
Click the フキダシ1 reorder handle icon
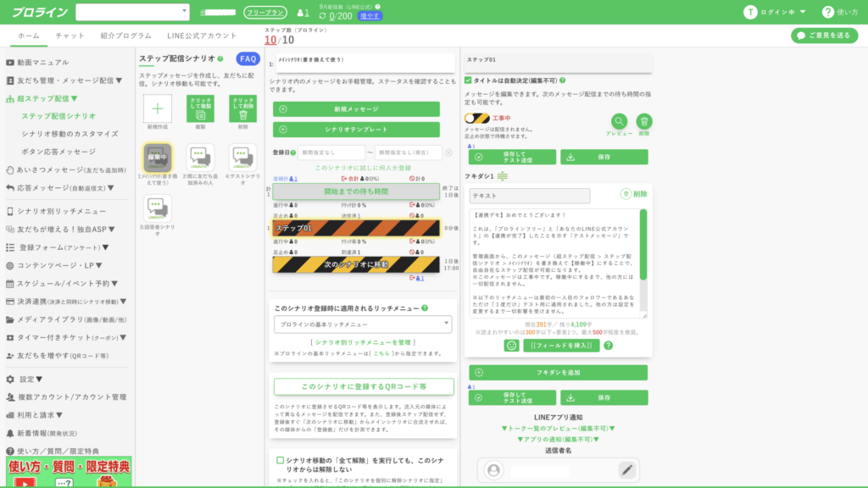click(502, 176)
